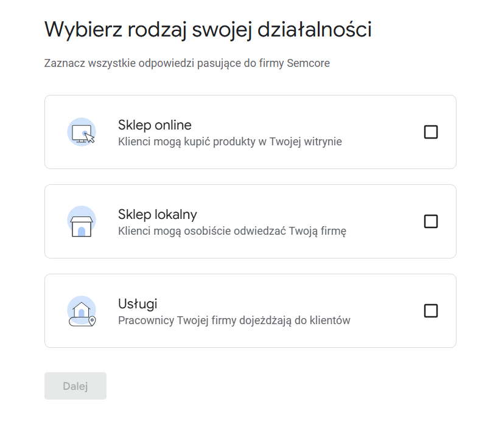Viewport: 504px width, 433px height.
Task: Click the word Semcore in the subtitle
Action: tap(309, 63)
